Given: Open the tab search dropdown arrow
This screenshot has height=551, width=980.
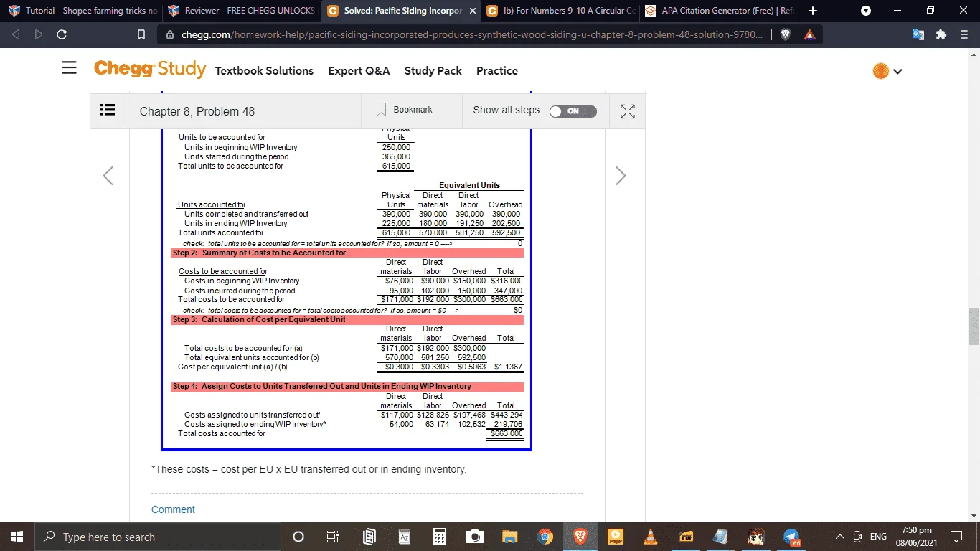Looking at the screenshot, I should tap(866, 11).
